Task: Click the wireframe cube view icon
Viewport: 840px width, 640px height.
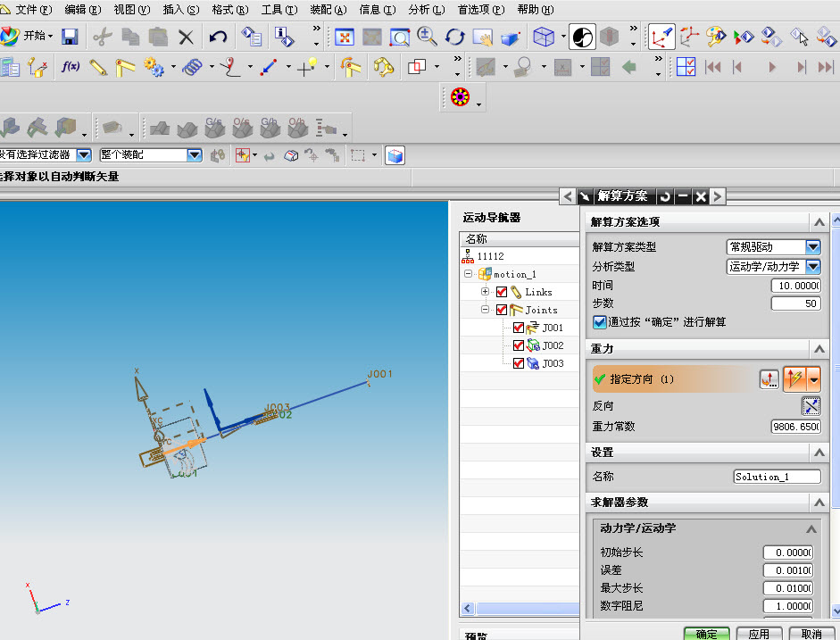Action: [x=544, y=37]
